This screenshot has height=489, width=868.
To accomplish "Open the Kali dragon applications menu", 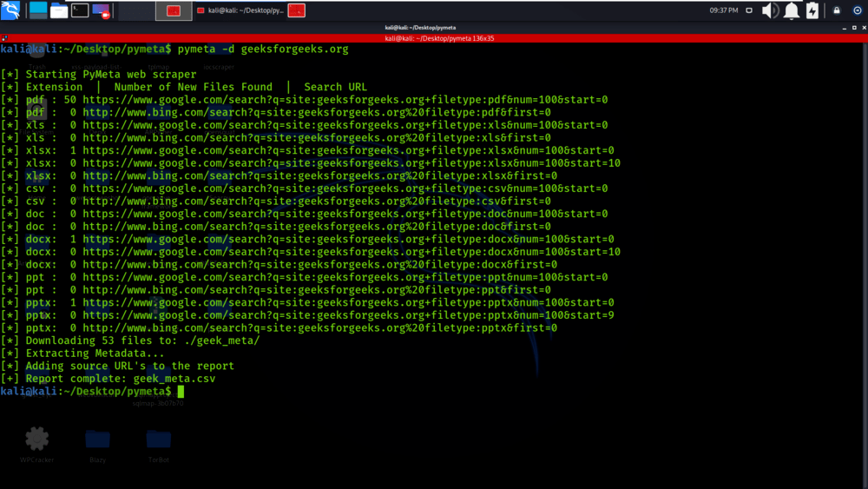I will click(x=10, y=10).
